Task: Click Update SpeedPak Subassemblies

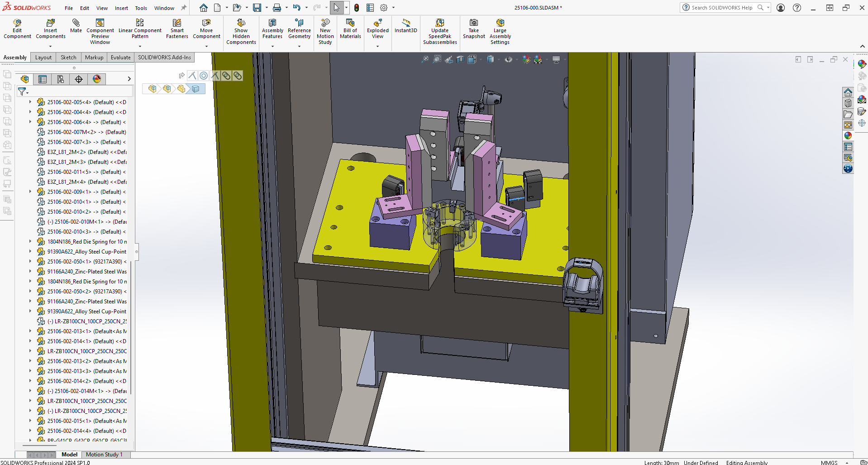Action: (x=440, y=32)
